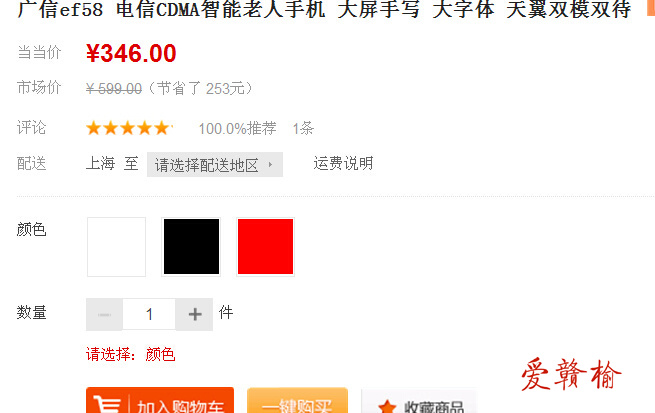
Task: Select the red color swatch
Action: 265,247
